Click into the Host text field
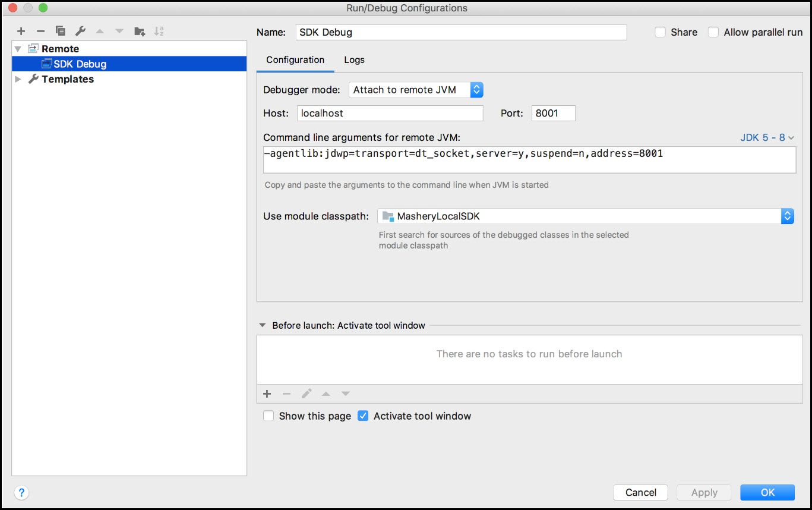The image size is (812, 510). pyautogui.click(x=390, y=113)
